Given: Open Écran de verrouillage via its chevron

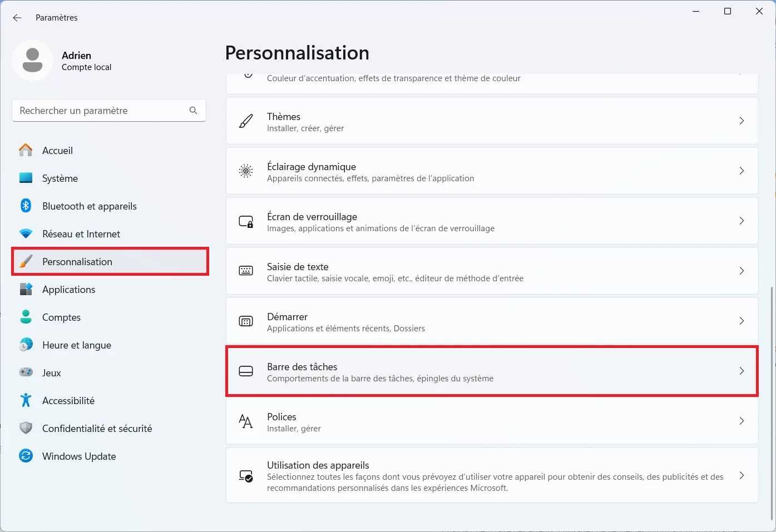Looking at the screenshot, I should [x=742, y=221].
